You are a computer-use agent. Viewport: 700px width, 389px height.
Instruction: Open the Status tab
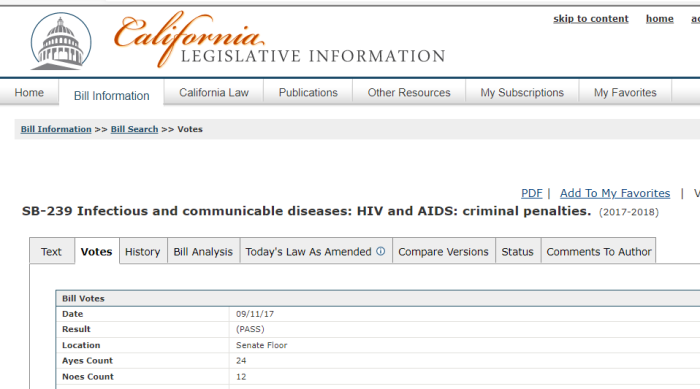[x=517, y=251]
